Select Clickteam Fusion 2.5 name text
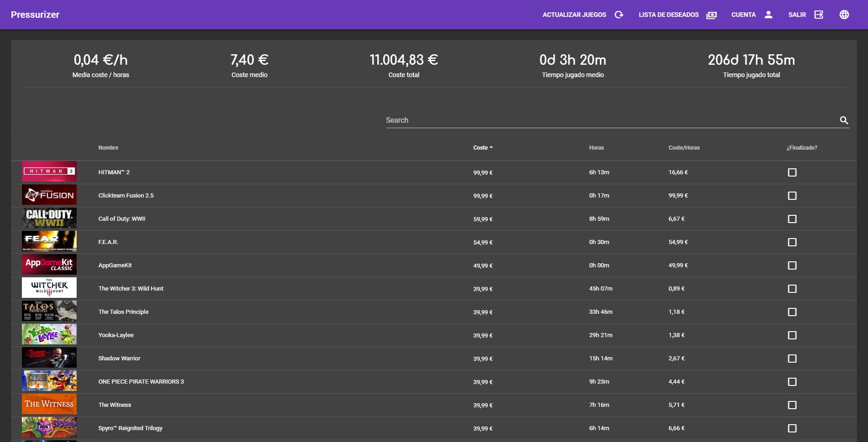The width and height of the screenshot is (868, 442). [126, 196]
